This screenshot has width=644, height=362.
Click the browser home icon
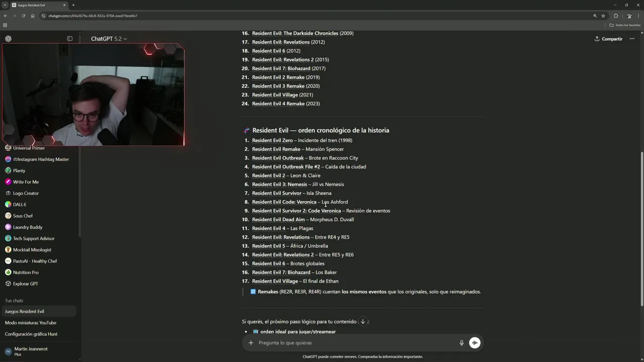tap(32, 16)
